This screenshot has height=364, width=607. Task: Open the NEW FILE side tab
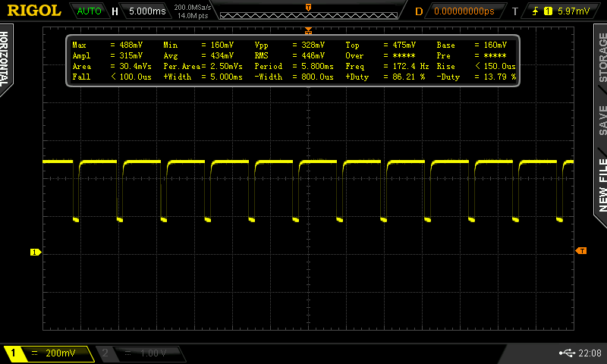click(x=602, y=185)
